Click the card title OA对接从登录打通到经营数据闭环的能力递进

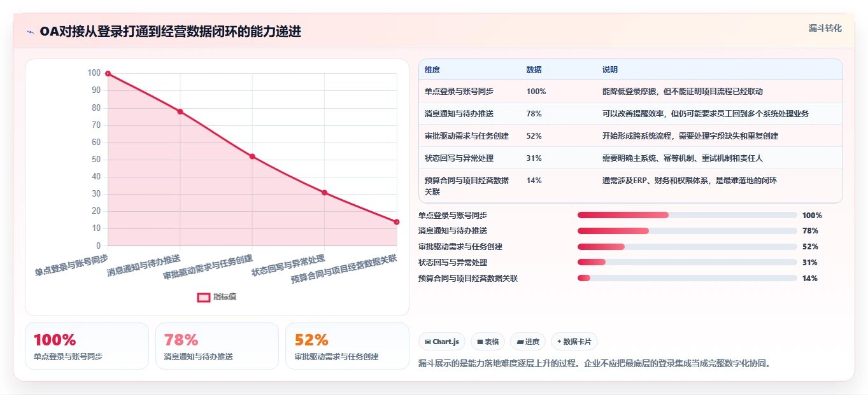[170, 32]
